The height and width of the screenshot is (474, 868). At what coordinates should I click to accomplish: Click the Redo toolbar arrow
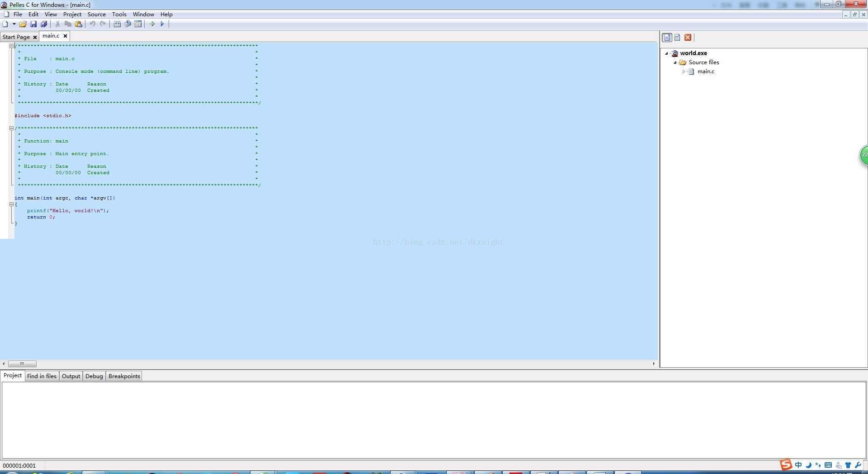(x=103, y=24)
